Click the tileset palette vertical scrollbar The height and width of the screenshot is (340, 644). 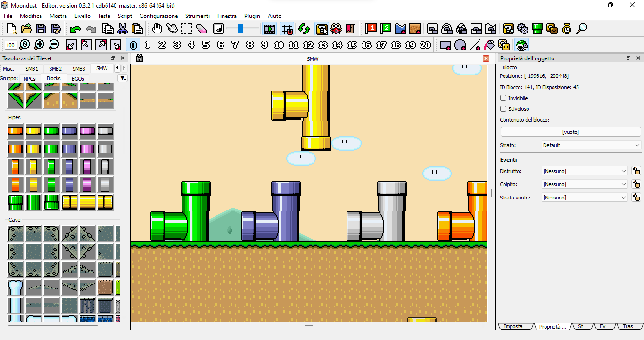(124, 130)
